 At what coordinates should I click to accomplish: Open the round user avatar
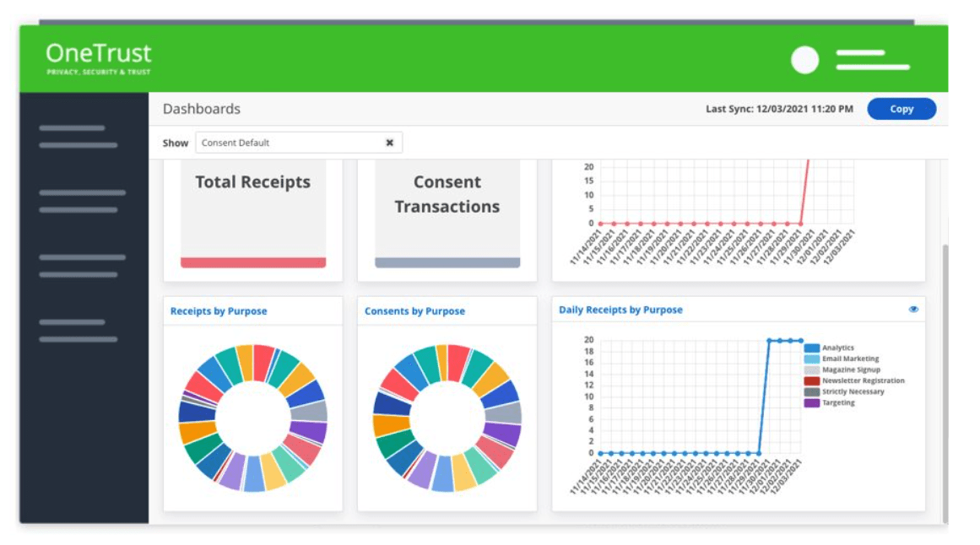(x=804, y=60)
